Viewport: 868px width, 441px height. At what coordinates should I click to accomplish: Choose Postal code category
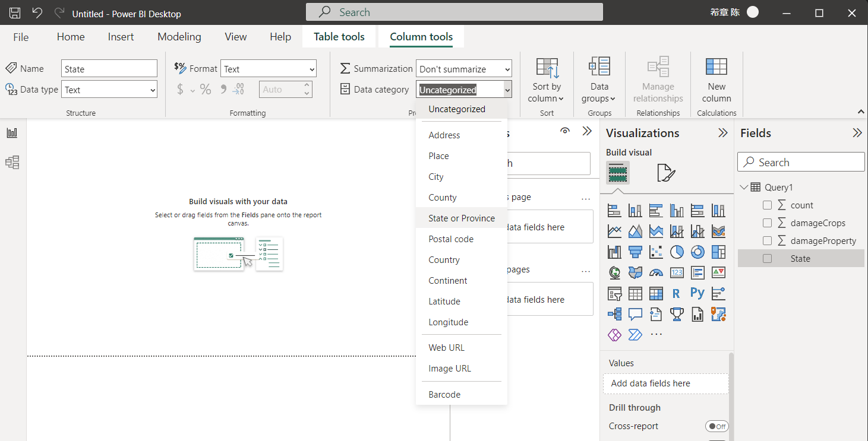462,239
